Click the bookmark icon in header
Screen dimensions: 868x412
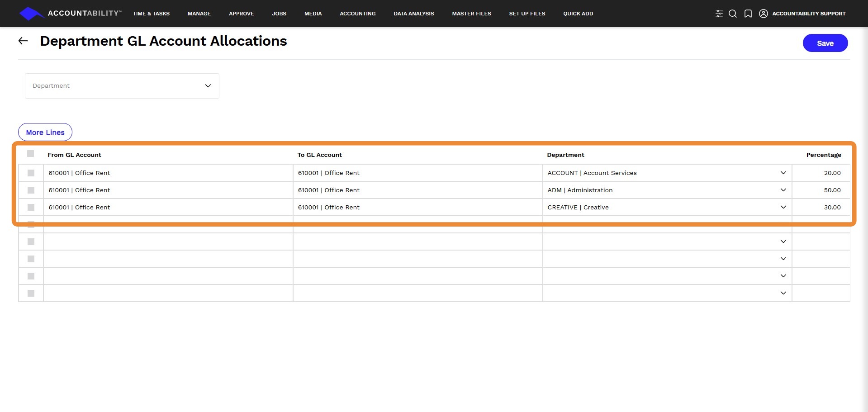pos(748,14)
